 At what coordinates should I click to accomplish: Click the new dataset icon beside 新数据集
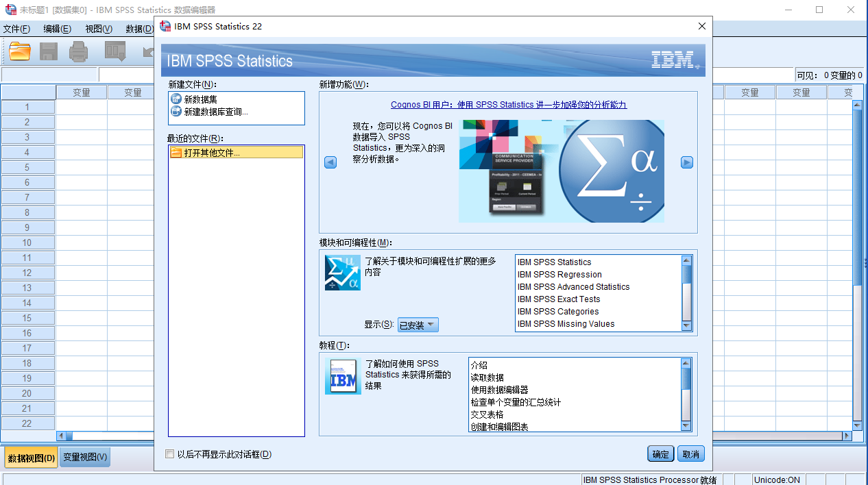coord(176,99)
